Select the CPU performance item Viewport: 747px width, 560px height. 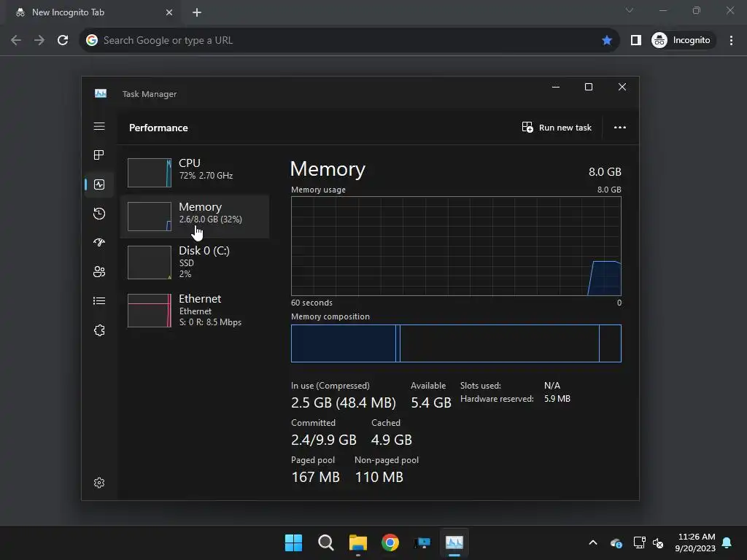194,172
